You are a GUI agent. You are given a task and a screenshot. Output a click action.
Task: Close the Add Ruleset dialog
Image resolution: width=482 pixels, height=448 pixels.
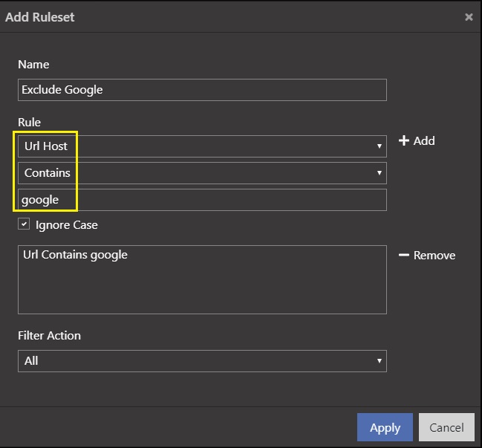pyautogui.click(x=469, y=17)
